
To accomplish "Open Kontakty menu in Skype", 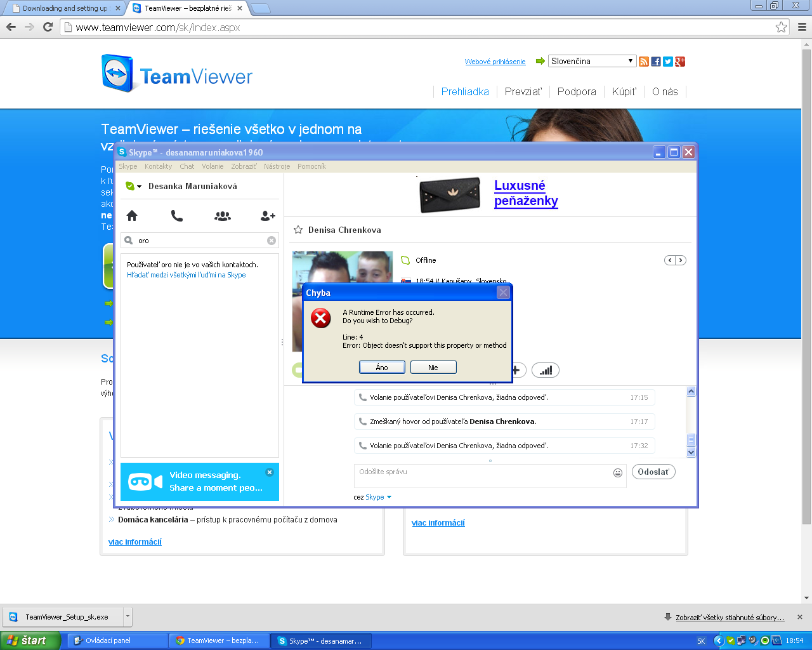I will coord(158,166).
